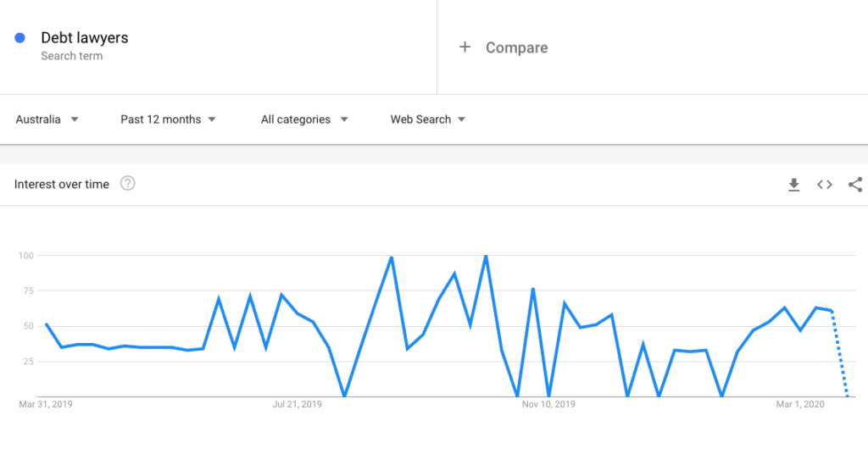
Task: Share the interest over time chart
Action: [x=855, y=185]
